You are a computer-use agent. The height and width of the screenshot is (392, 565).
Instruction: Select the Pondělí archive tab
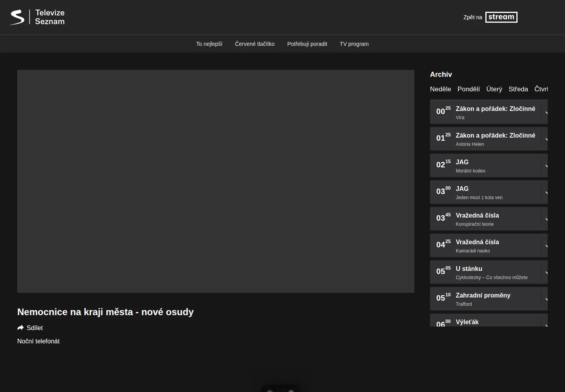pyautogui.click(x=468, y=89)
